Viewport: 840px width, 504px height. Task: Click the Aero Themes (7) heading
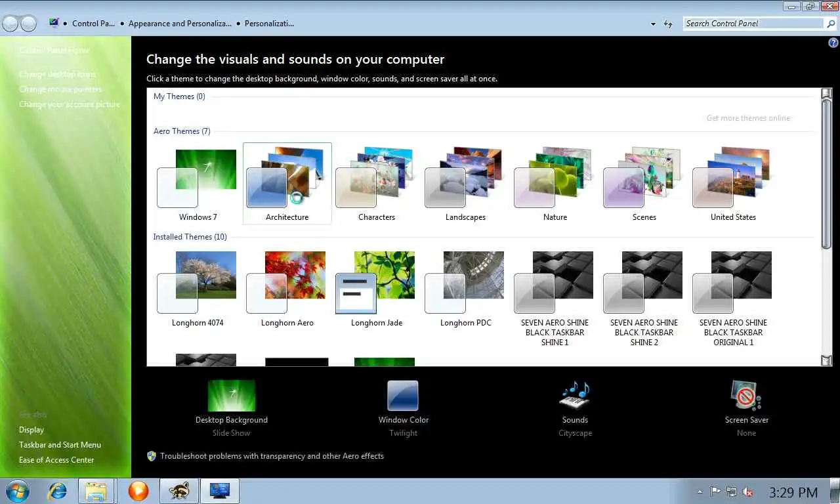coord(182,131)
